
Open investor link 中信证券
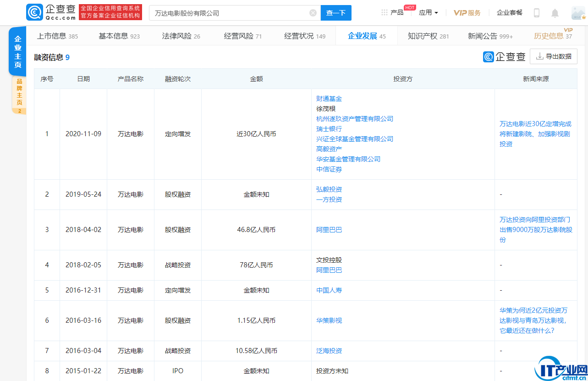click(329, 169)
